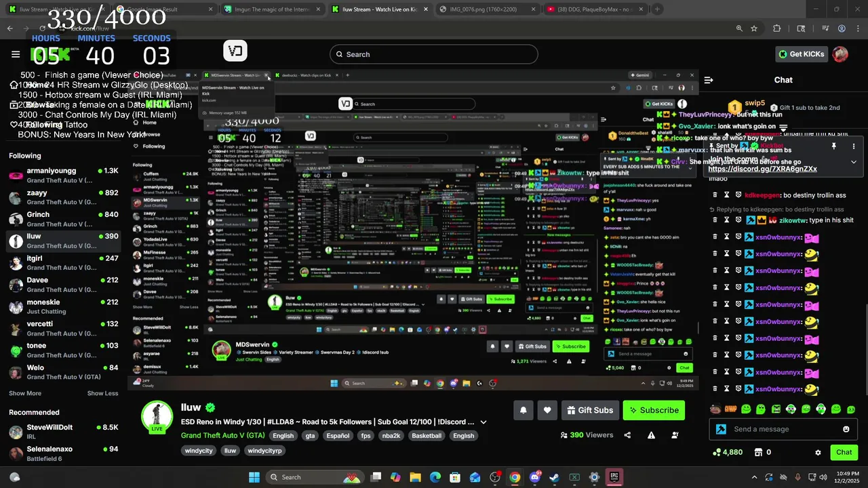Click the moderator hammer icon in chat input
The width and height of the screenshot is (868, 488).
click(x=721, y=429)
